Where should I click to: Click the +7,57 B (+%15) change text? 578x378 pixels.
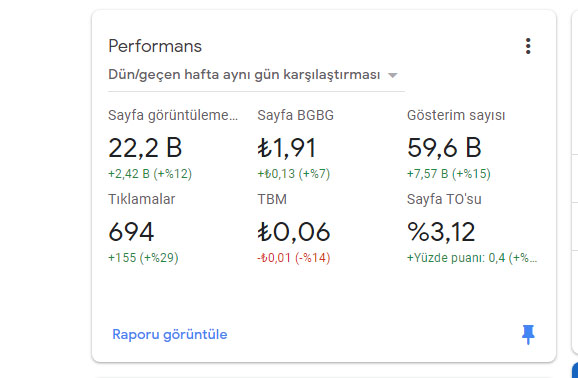pos(449,174)
